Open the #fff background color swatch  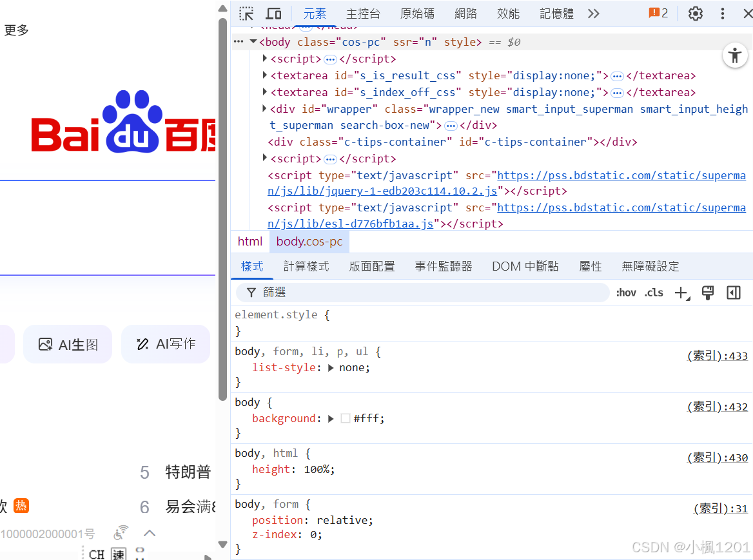(x=346, y=418)
